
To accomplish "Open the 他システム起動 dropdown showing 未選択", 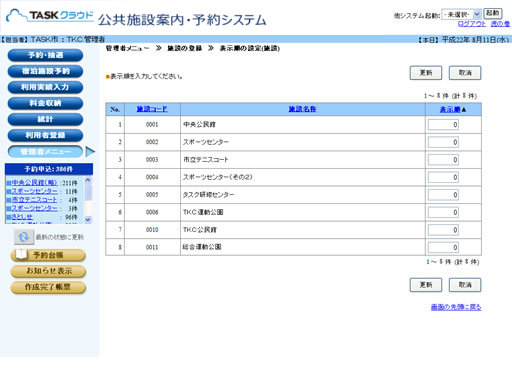I will click(461, 14).
